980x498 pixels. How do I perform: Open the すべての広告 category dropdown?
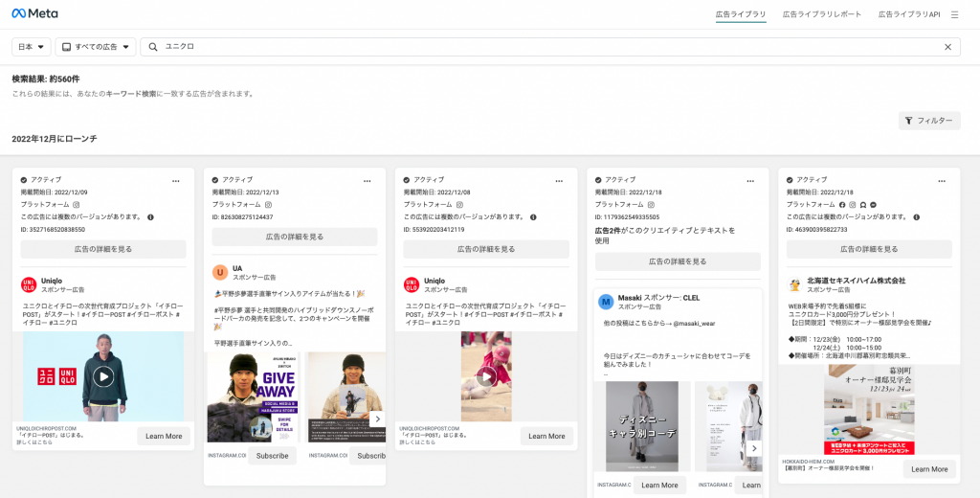[95, 47]
